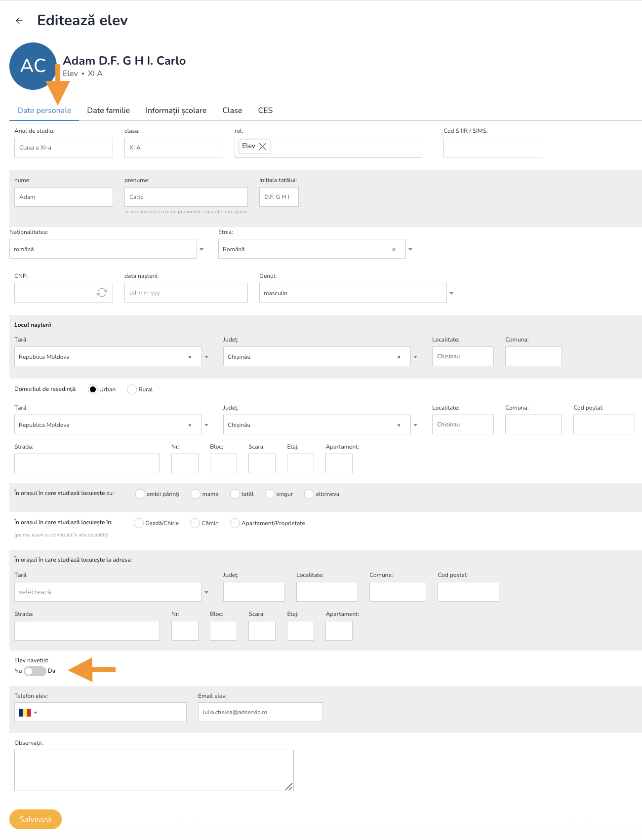Open phone country flag selector
The width and height of the screenshot is (642, 840).
[28, 713]
